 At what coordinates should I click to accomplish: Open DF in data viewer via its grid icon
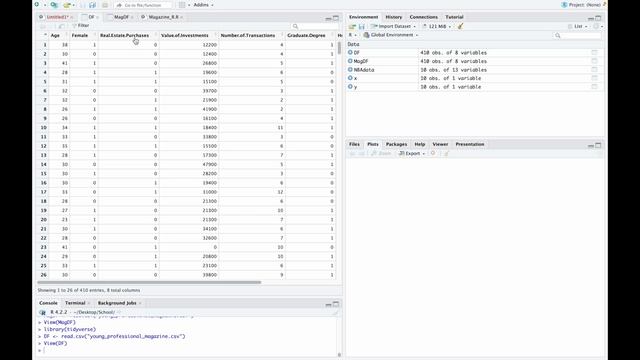[x=594, y=53]
